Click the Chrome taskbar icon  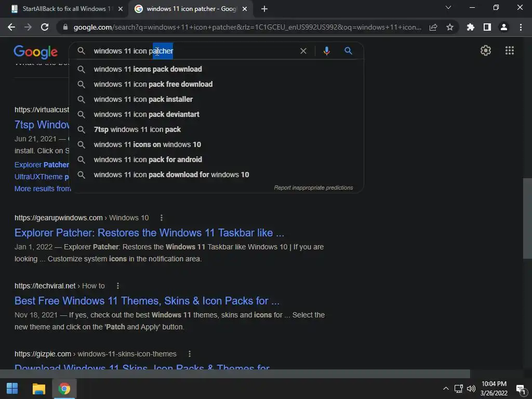64,389
